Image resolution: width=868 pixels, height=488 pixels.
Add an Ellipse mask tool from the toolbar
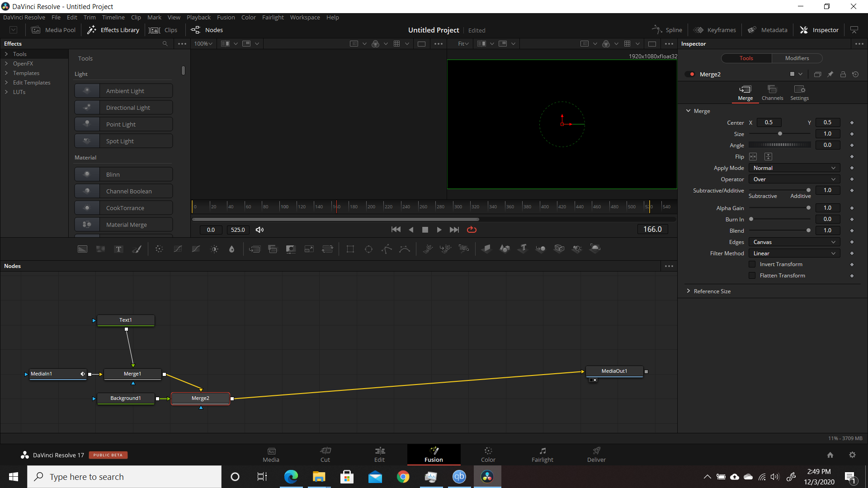pyautogui.click(x=368, y=249)
